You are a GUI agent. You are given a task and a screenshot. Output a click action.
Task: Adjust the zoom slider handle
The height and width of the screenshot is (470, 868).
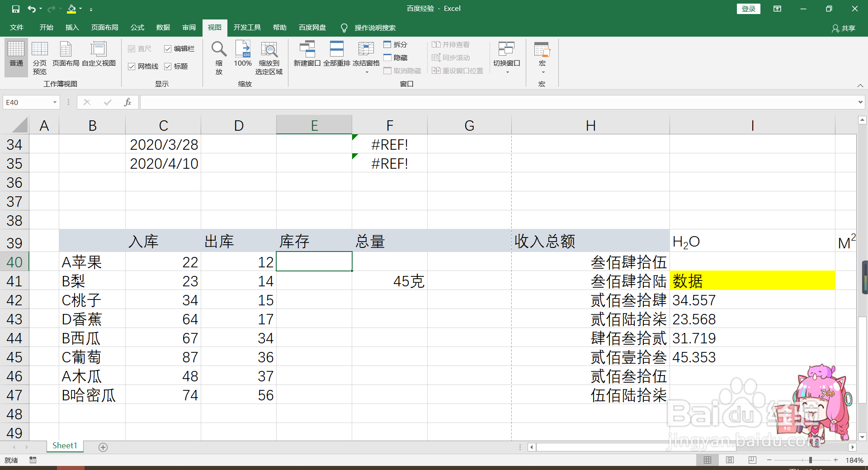(811, 460)
